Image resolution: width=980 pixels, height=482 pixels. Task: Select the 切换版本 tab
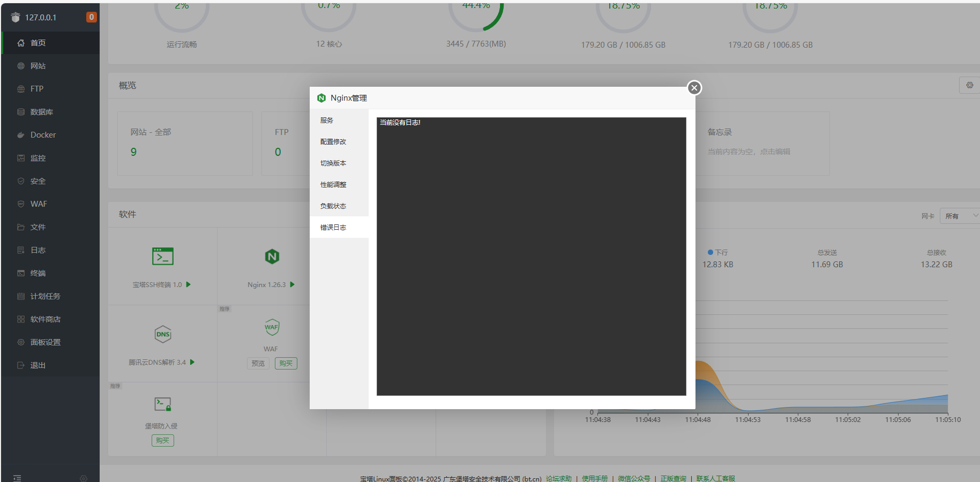(333, 163)
